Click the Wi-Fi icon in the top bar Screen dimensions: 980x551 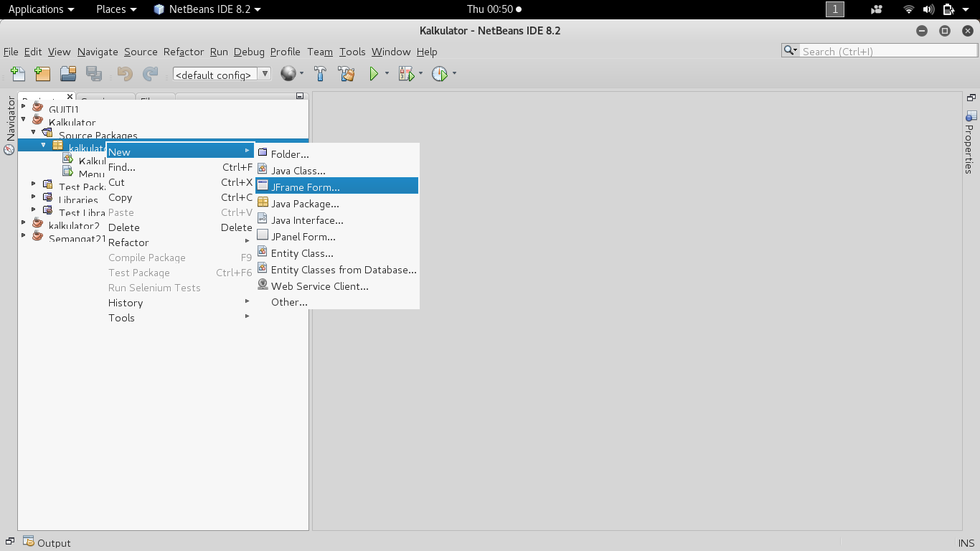(x=909, y=9)
